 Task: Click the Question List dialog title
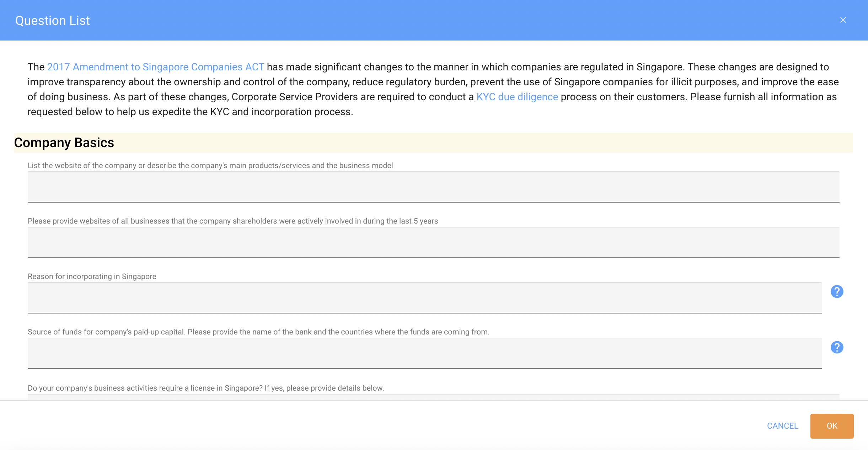tap(53, 21)
